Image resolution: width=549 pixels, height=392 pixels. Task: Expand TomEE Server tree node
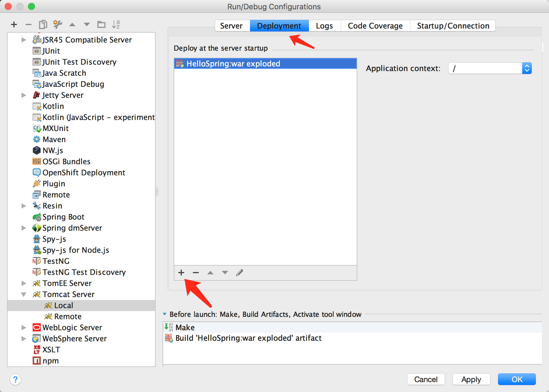24,283
